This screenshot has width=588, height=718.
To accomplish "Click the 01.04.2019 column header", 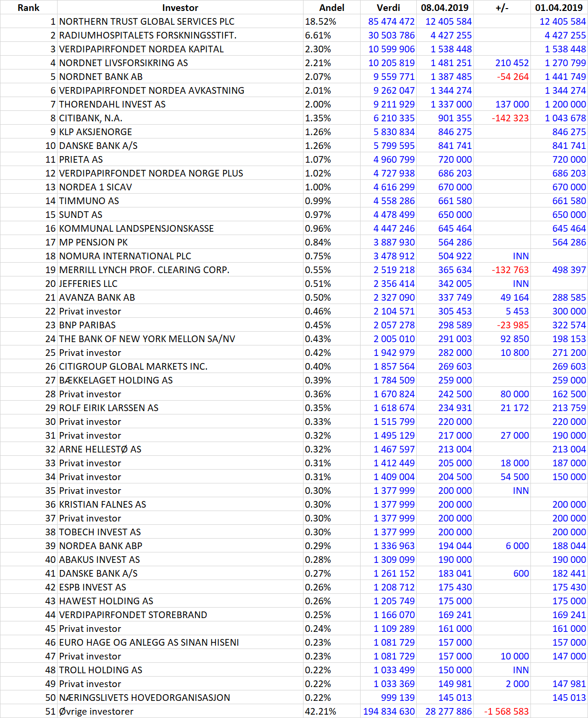I will coord(559,8).
